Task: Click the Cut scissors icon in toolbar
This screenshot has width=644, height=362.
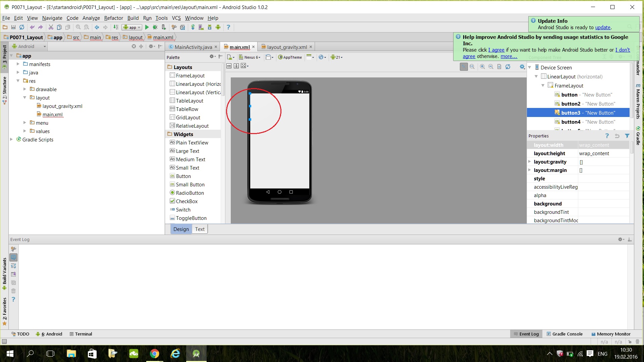Action: pos(51,27)
